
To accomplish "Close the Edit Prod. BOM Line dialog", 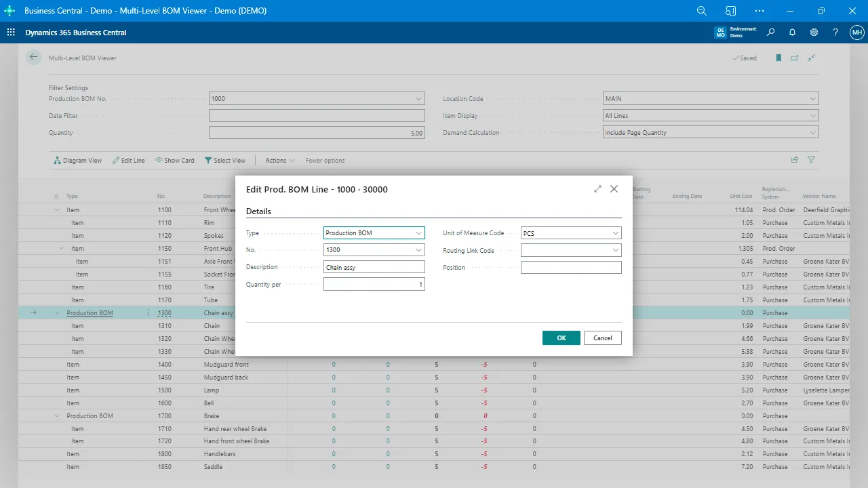I will click(x=614, y=189).
